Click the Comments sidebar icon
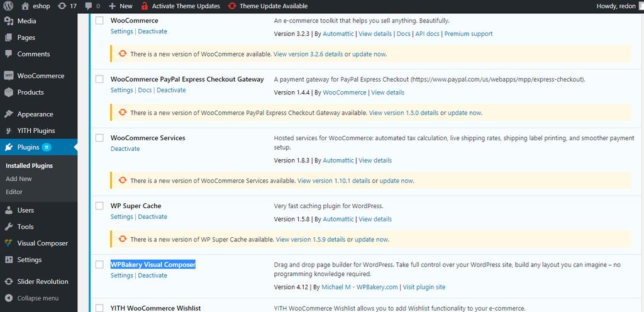 point(9,53)
